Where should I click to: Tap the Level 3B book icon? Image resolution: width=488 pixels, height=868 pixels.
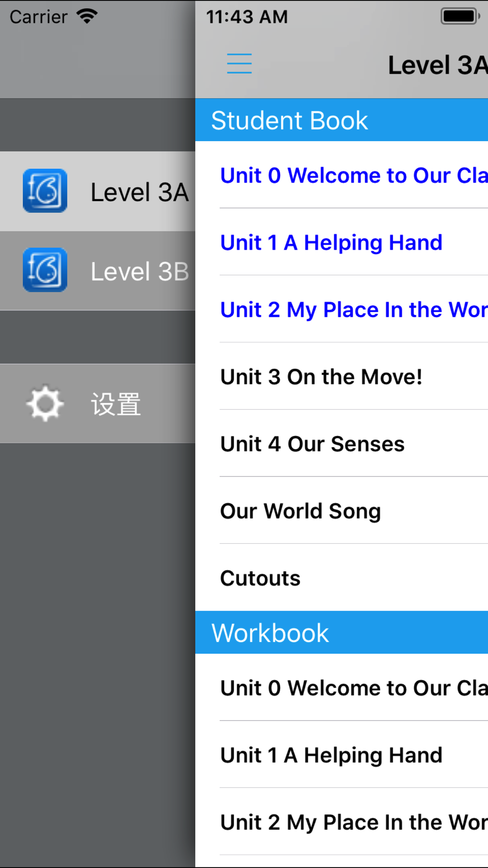click(45, 270)
